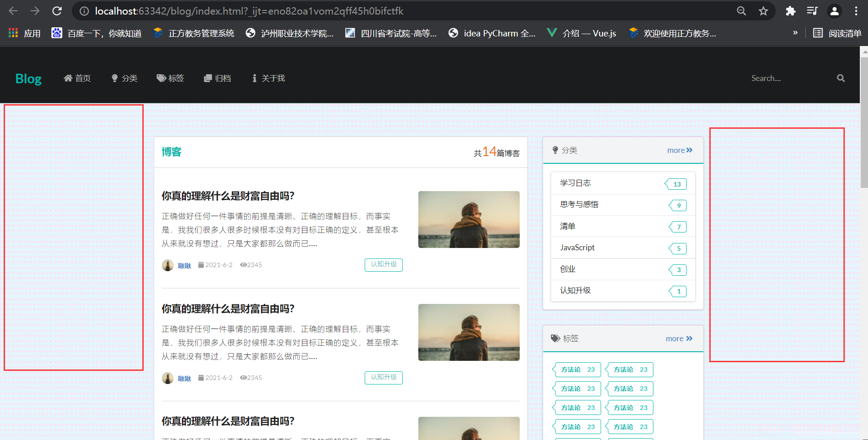Select 分类 in the top navigation bar
Viewport: 868px width, 440px height.
click(x=124, y=78)
